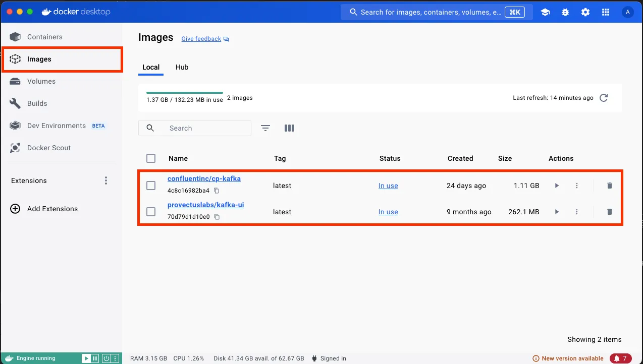643x364 pixels.
Task: Sort by the Status column header
Action: [390, 158]
